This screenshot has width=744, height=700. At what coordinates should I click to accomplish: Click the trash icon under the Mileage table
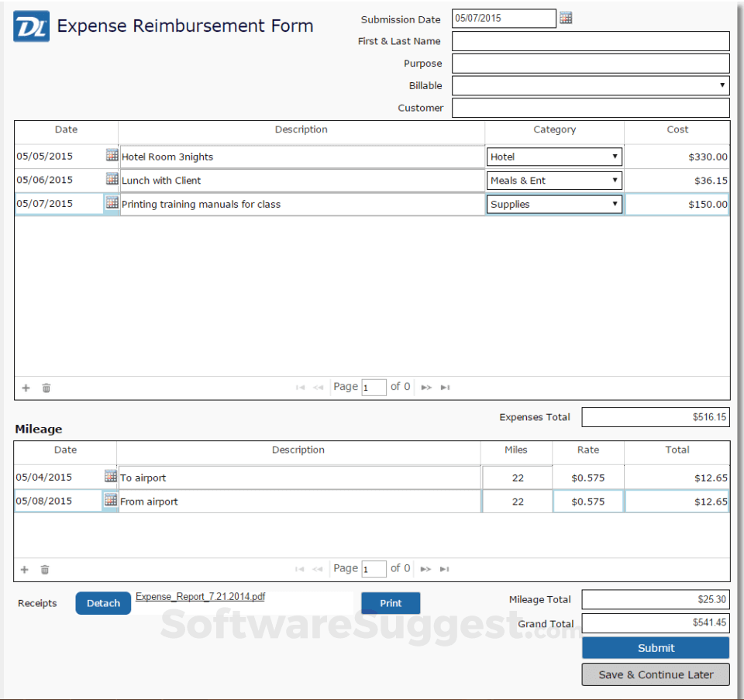[44, 568]
